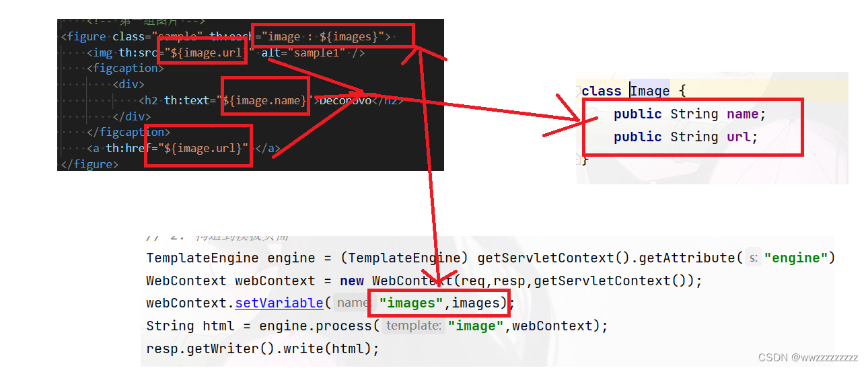Click the TemplateEngine type declaration
Viewport: 868px width, 368px height.
[203, 258]
